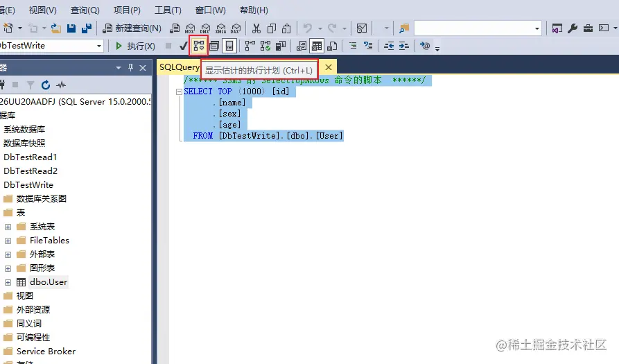Image resolution: width=619 pixels, height=364 pixels.
Task: Collapse the SELECT statement outline
Action: pyautogui.click(x=179, y=92)
